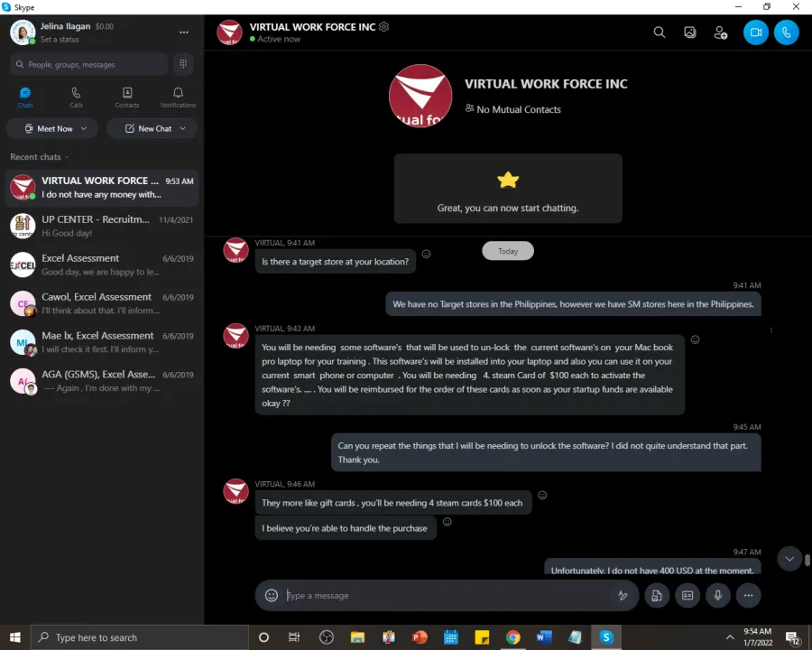This screenshot has width=812, height=650.
Task: Switch to the Chats tab
Action: tap(25, 97)
